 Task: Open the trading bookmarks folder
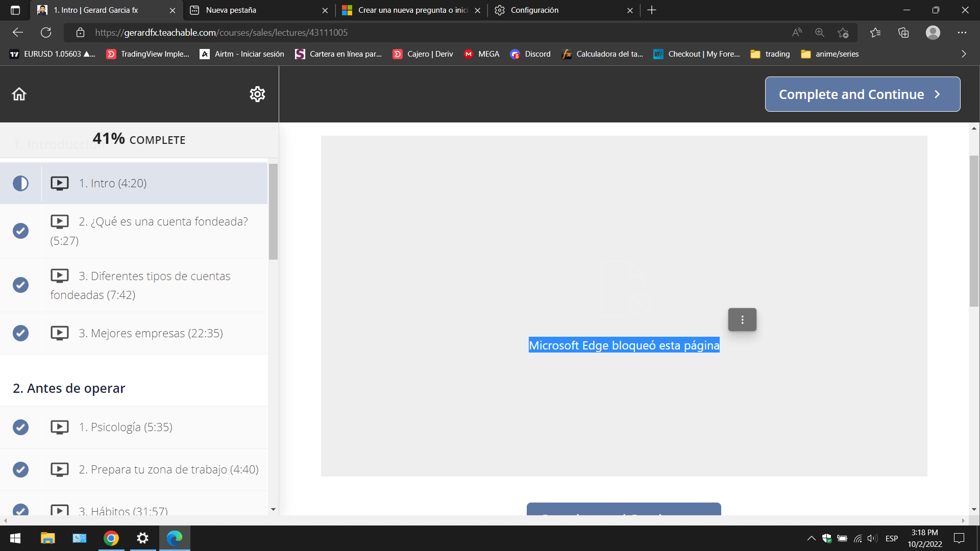coord(770,54)
